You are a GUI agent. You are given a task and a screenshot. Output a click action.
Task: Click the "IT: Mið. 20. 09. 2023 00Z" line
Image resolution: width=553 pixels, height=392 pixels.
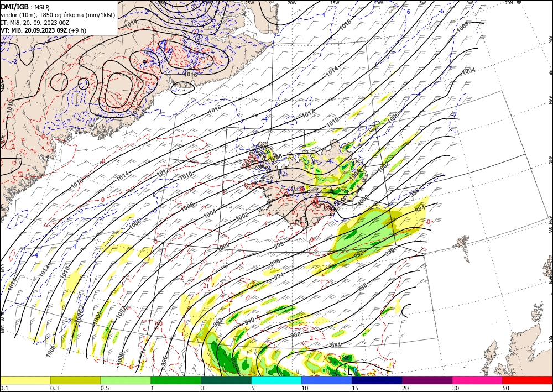(x=35, y=22)
